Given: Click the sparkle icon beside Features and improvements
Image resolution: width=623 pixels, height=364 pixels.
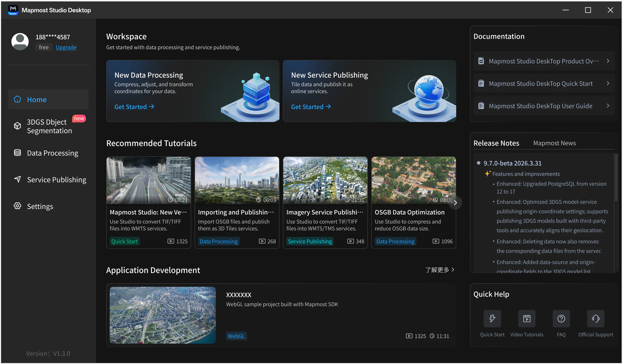Looking at the screenshot, I should pos(488,174).
